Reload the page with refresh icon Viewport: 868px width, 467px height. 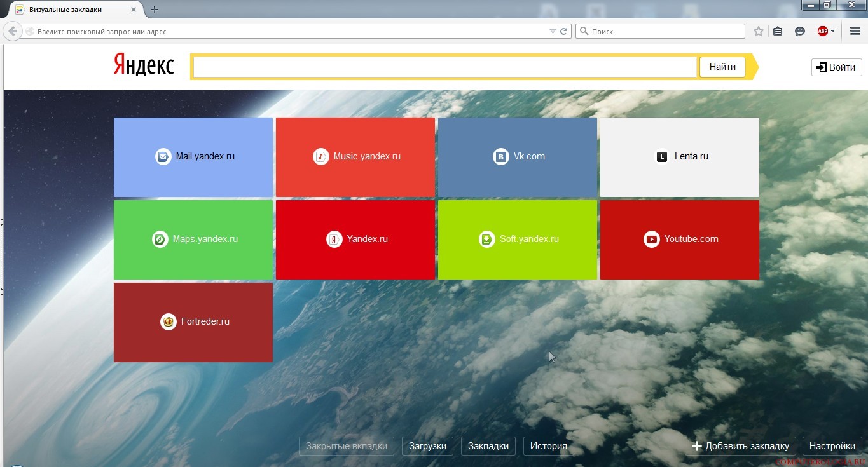coord(564,31)
